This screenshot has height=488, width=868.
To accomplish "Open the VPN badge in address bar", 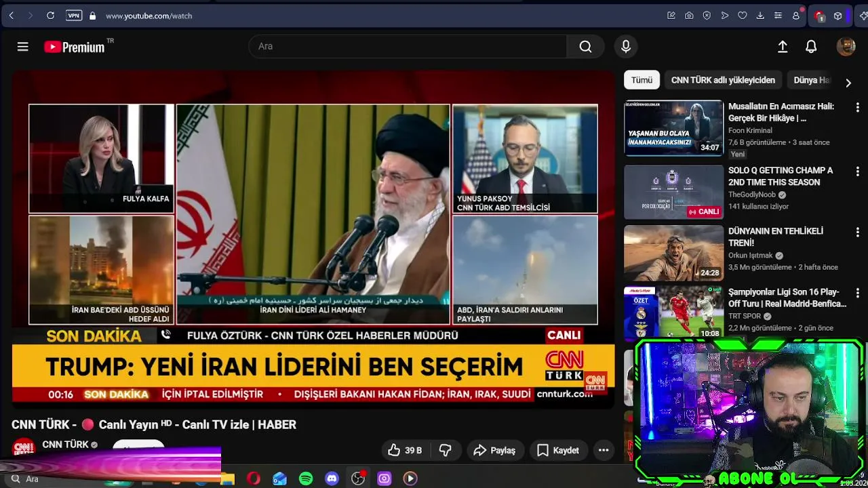I will pyautogui.click(x=74, y=16).
